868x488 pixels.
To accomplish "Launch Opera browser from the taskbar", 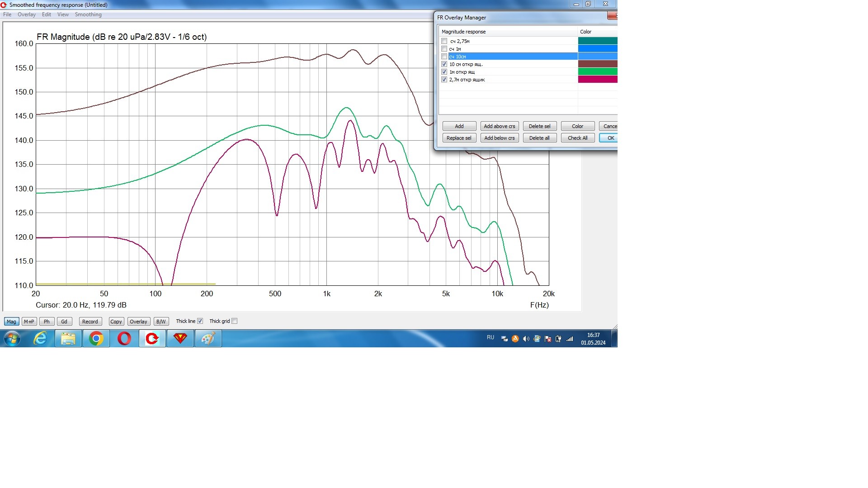I will [124, 338].
